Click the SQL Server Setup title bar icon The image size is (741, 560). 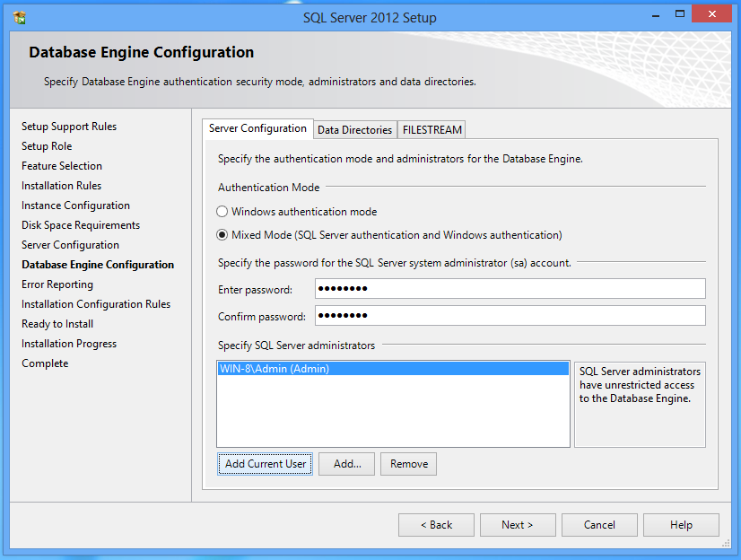(20, 17)
